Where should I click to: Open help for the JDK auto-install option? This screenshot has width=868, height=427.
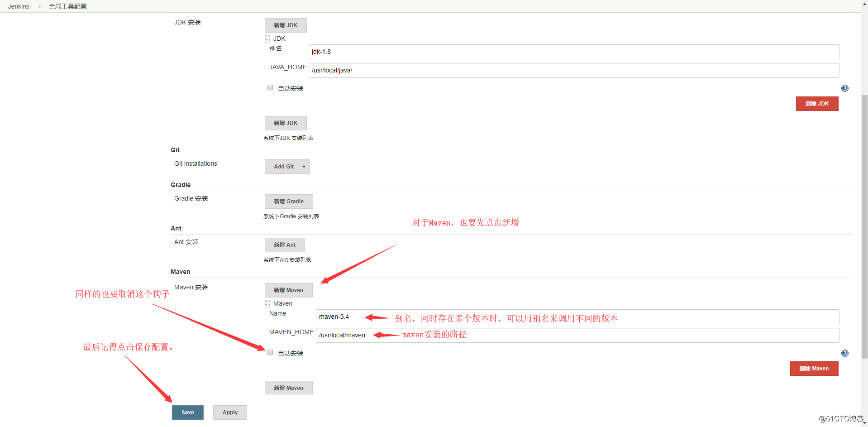point(844,88)
